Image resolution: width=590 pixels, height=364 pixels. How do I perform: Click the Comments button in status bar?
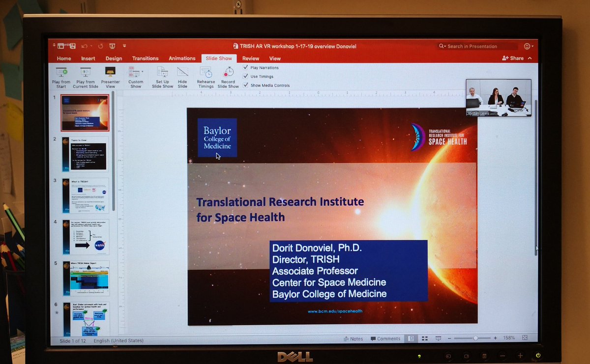point(386,339)
